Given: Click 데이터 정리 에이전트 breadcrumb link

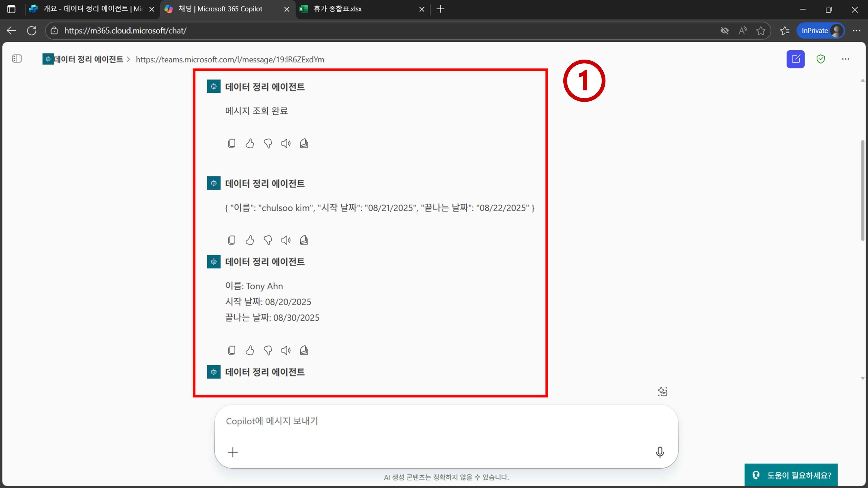Looking at the screenshot, I should (x=88, y=59).
